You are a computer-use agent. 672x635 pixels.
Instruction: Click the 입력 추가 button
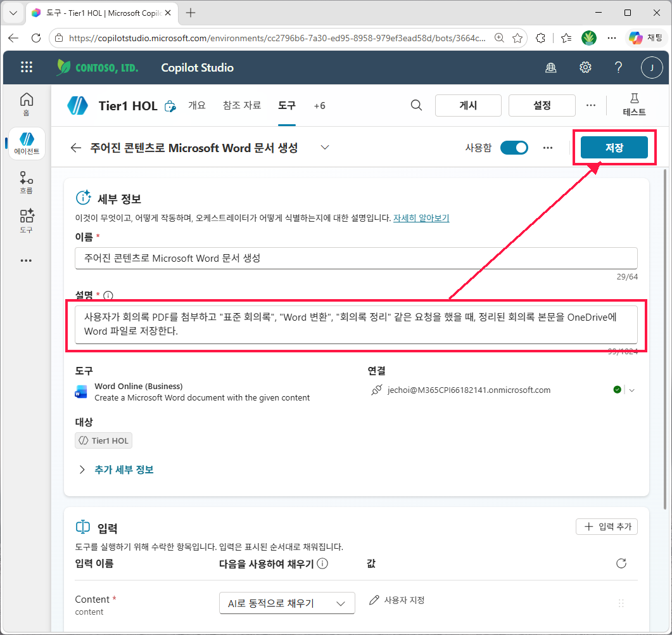tap(606, 527)
